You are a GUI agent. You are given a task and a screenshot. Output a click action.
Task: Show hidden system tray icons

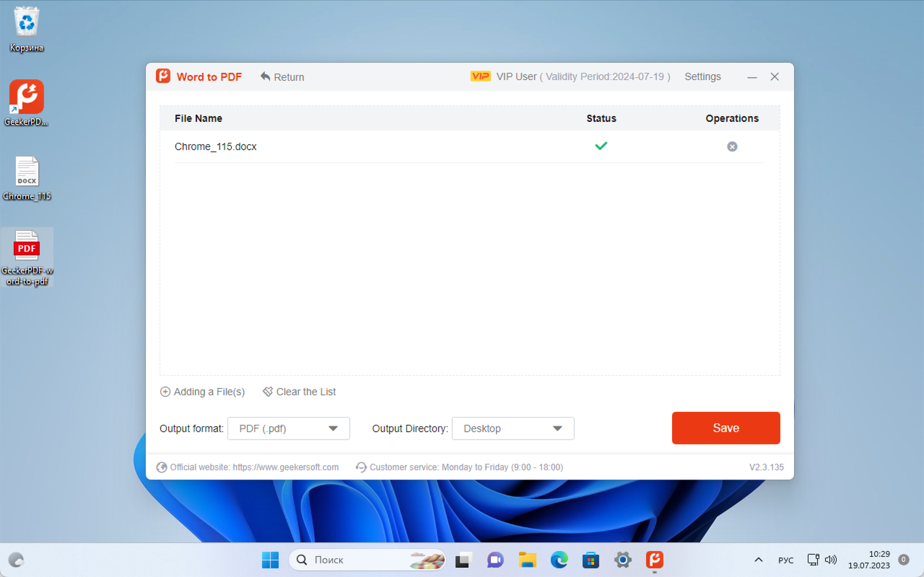click(758, 560)
